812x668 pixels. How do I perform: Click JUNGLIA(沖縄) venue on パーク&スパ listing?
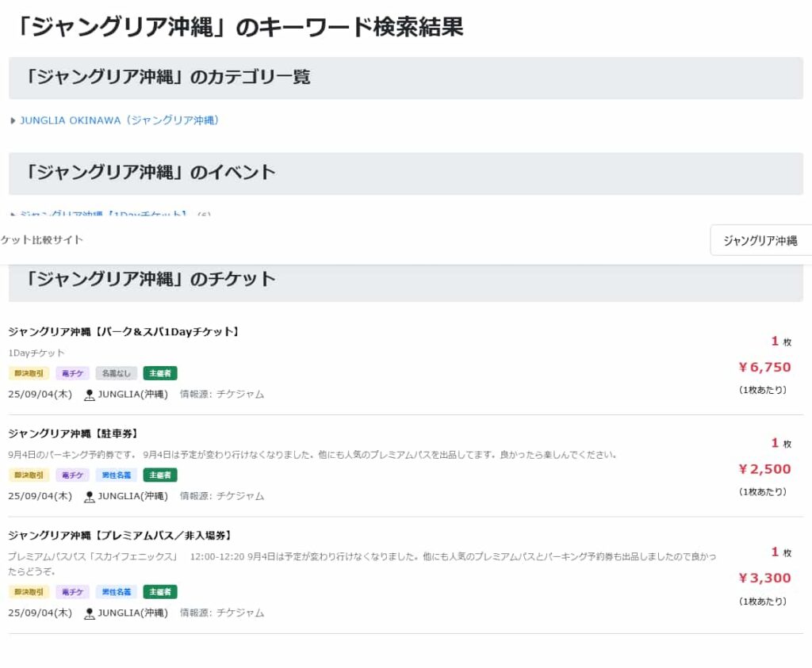tap(133, 395)
